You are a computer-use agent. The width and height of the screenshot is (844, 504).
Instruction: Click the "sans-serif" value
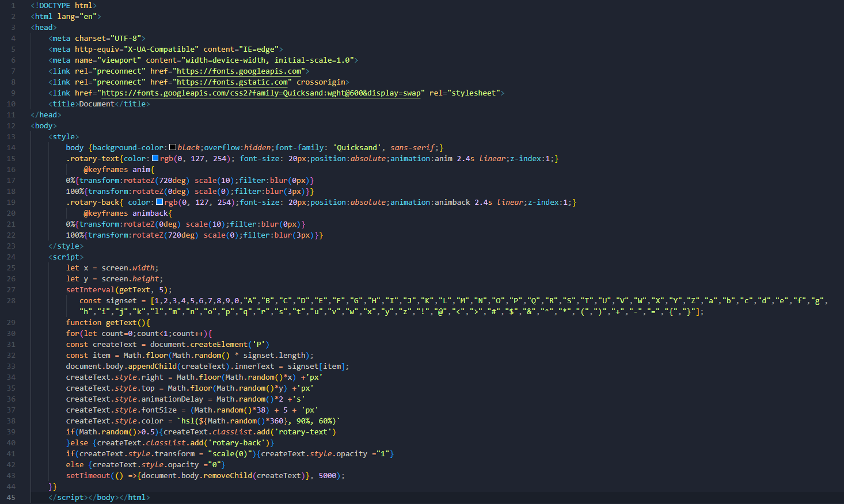pyautogui.click(x=412, y=148)
